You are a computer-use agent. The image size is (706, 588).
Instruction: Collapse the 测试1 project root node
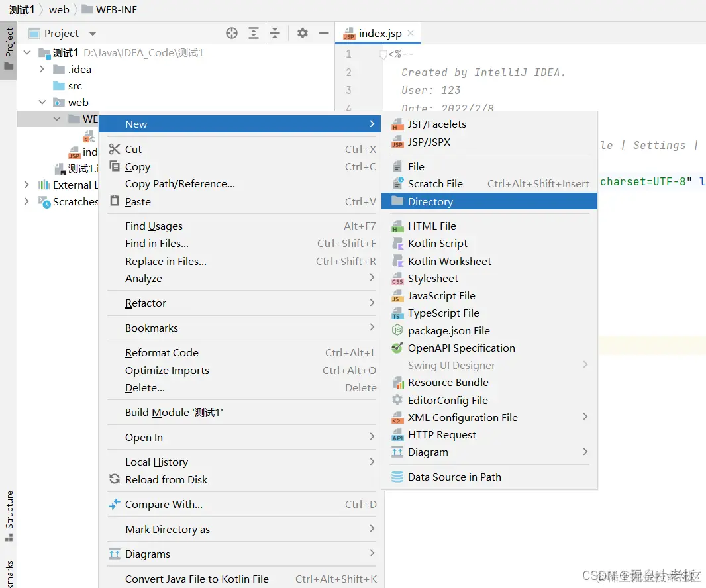coord(27,53)
